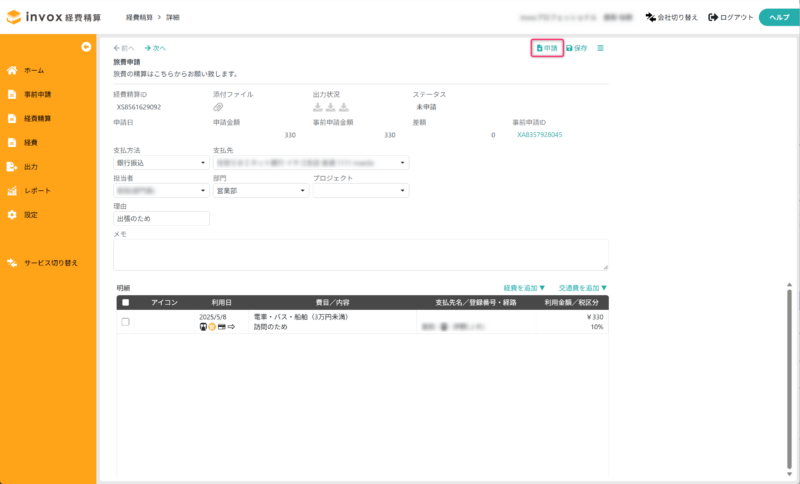Click 経費精算ID value XS8561629092

139,107
